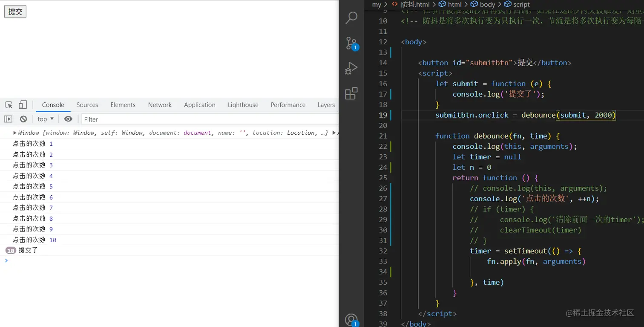644x327 pixels.
Task: Click 'return function () {' in the code
Action: pyautogui.click(x=496, y=178)
